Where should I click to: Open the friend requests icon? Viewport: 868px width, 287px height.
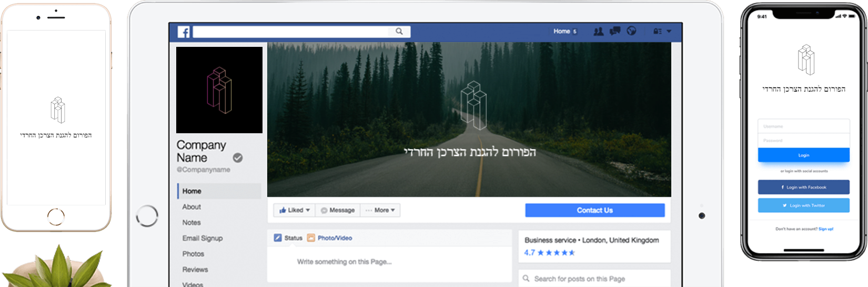(x=599, y=32)
